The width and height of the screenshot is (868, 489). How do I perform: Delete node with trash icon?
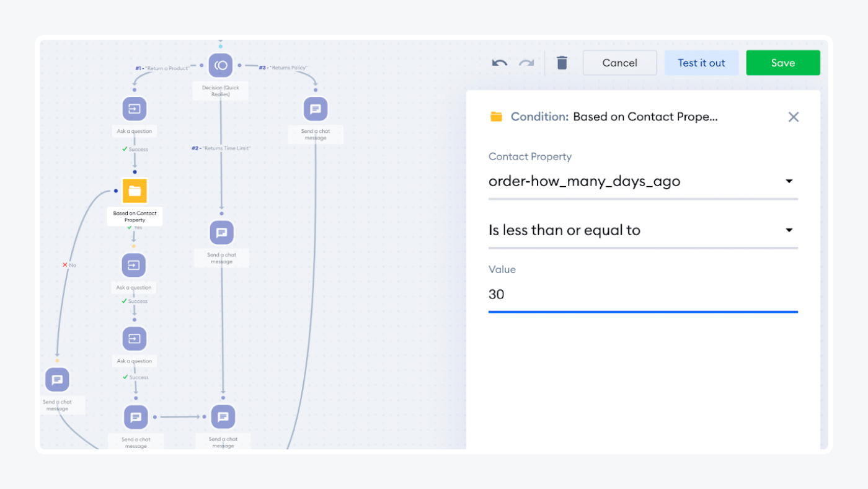pyautogui.click(x=562, y=63)
